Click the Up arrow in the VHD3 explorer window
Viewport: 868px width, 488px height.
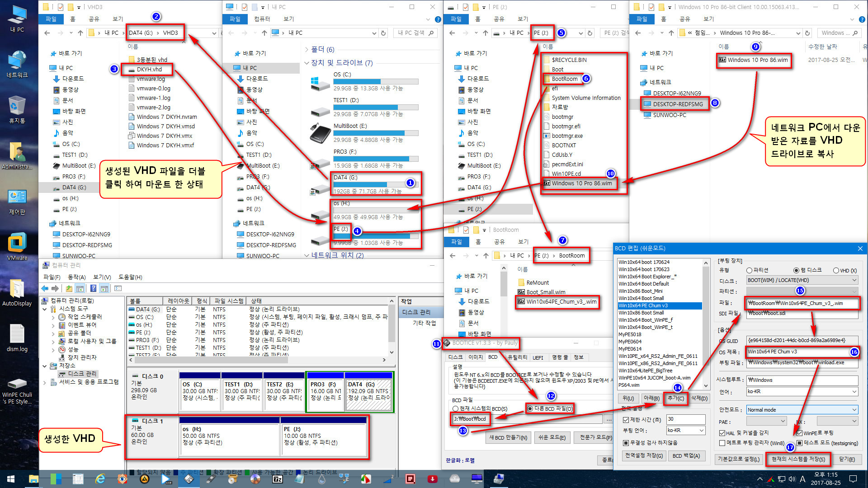(x=80, y=33)
